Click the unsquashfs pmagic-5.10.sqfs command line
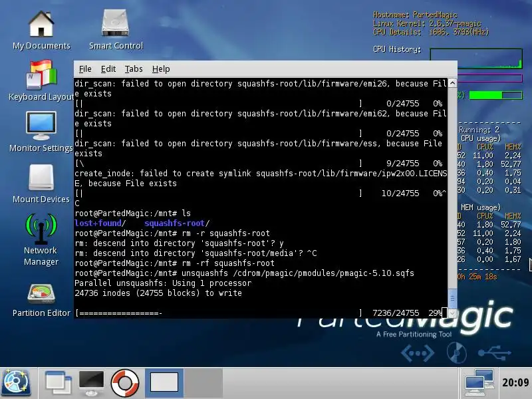Image resolution: width=532 pixels, height=399 pixels. click(244, 273)
